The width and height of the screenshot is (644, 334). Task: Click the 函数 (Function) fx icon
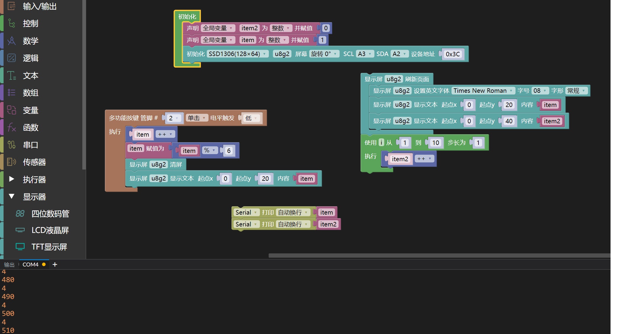11,127
